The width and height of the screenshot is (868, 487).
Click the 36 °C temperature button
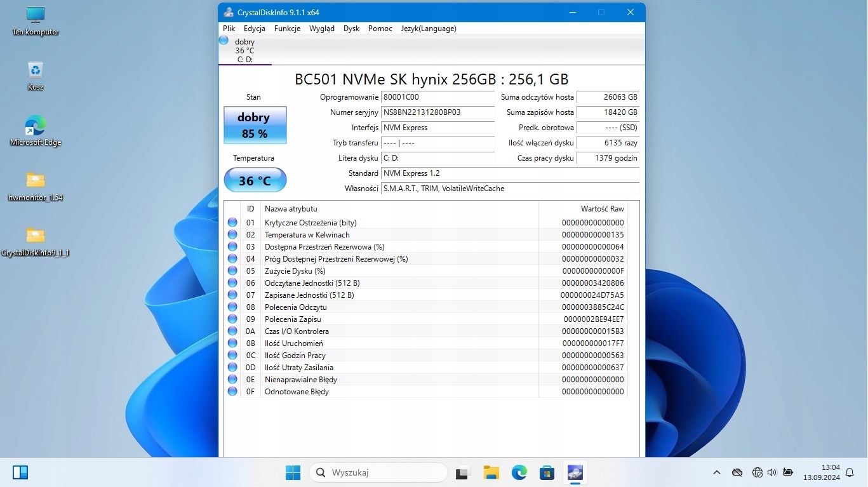(255, 181)
